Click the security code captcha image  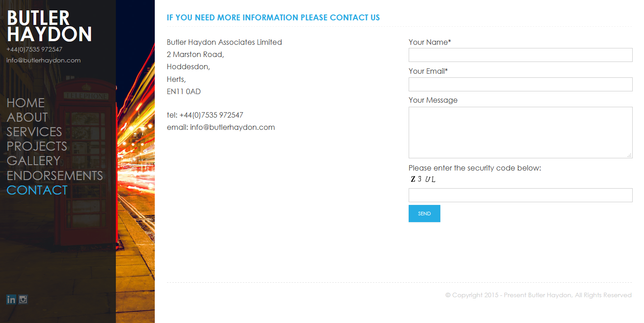click(423, 179)
